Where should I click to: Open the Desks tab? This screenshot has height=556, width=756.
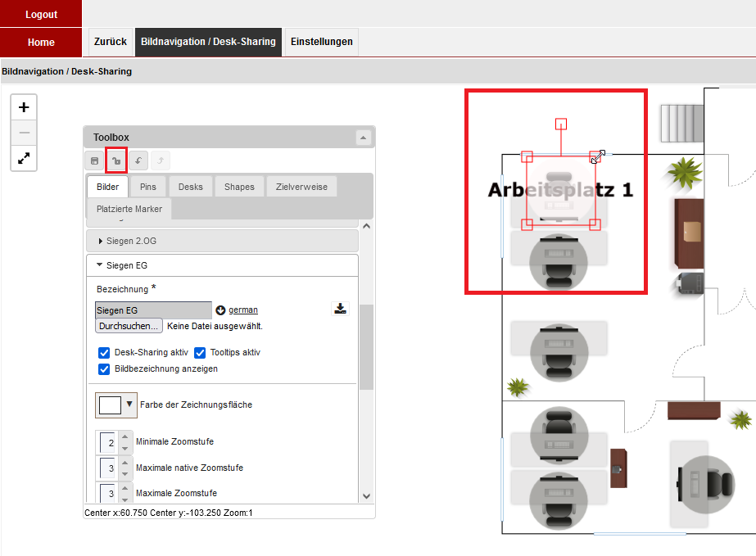[x=191, y=187]
